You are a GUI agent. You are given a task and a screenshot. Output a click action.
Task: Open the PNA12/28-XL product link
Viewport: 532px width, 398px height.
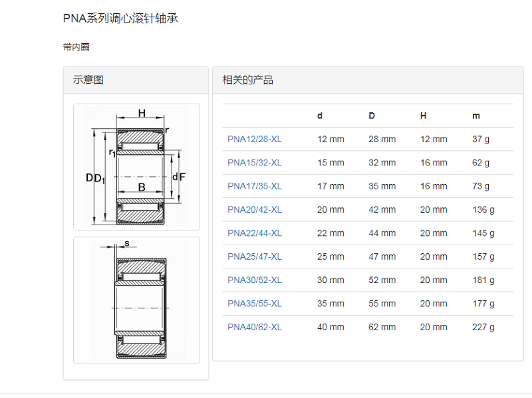coord(254,139)
